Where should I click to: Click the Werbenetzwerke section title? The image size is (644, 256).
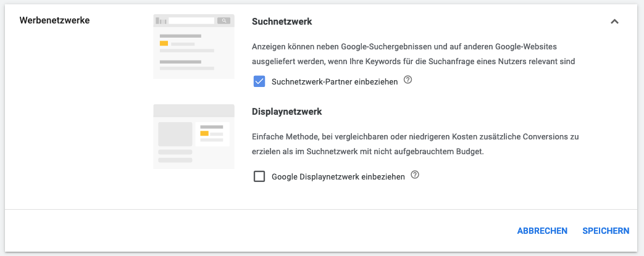(x=55, y=20)
